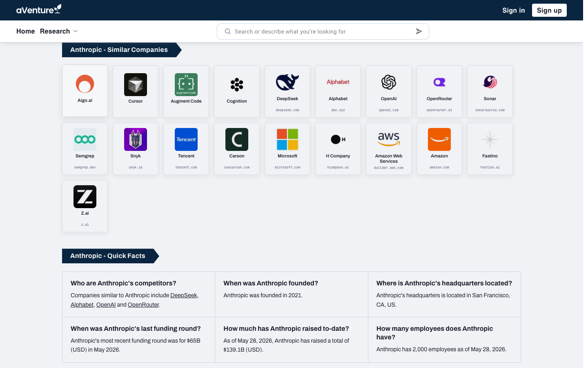
Task: Click the snyk.io domain text
Action: [136, 167]
